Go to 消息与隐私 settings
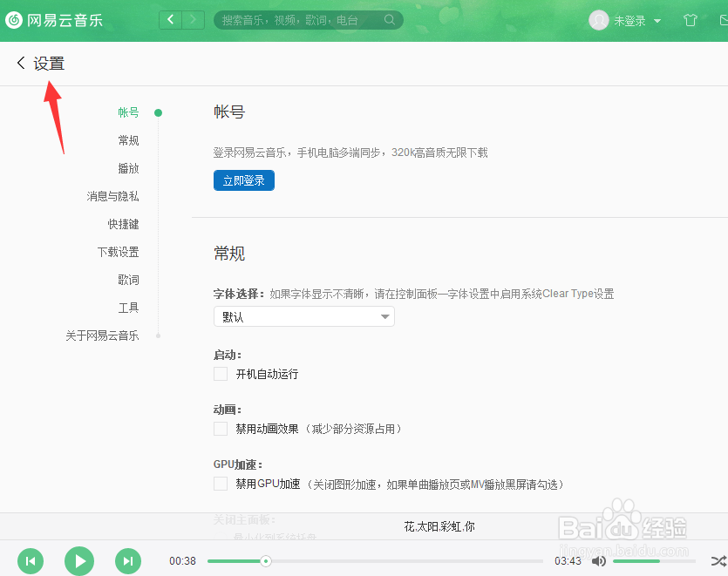This screenshot has width=728, height=576. (112, 196)
